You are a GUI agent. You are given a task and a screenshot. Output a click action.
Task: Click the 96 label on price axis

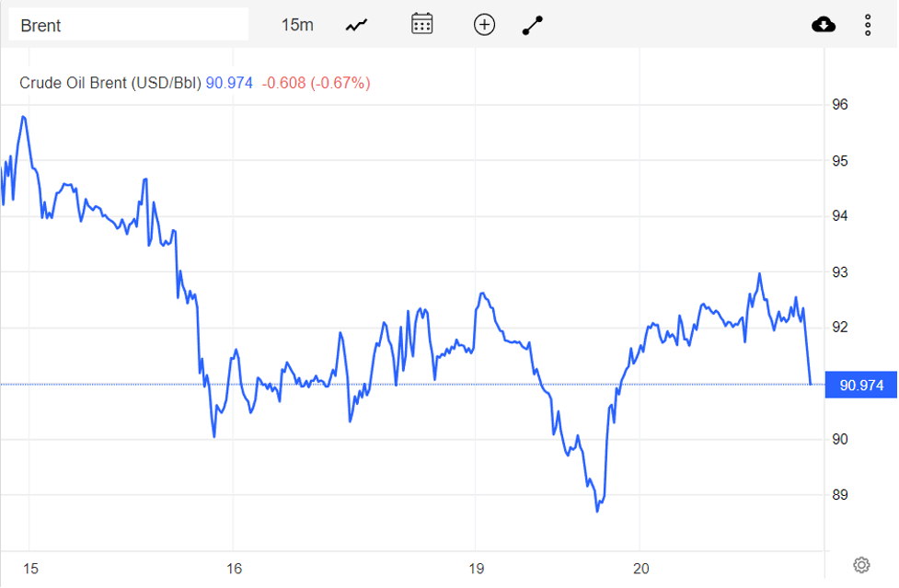[x=840, y=105]
